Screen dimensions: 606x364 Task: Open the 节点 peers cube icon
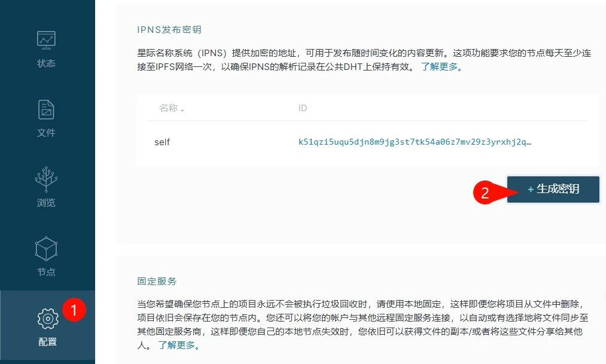(x=46, y=249)
